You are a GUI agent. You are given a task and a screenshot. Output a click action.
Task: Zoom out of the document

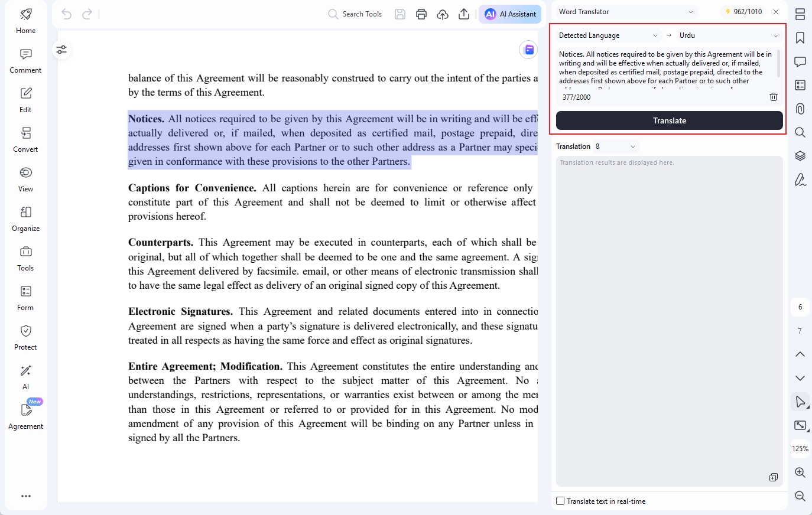pos(800,496)
